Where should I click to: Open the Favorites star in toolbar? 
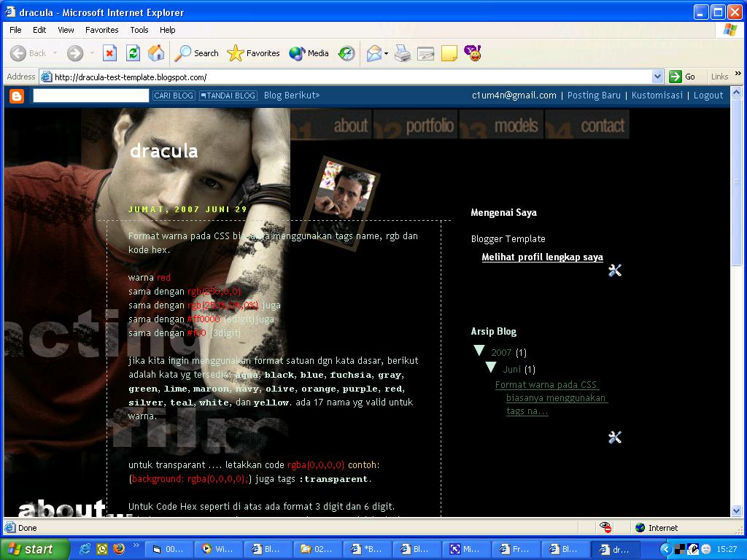pos(253,53)
